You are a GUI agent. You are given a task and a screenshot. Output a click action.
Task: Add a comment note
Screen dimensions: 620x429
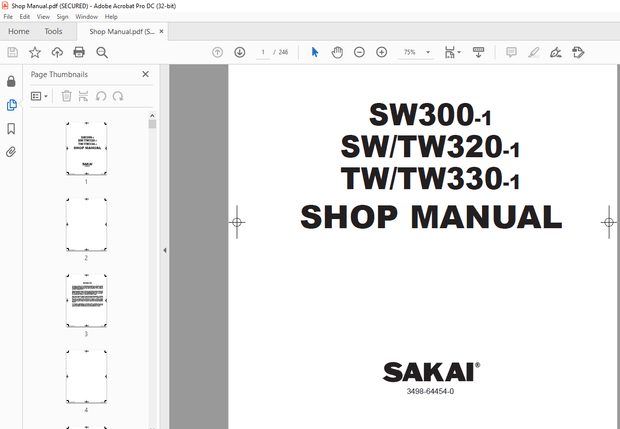click(511, 52)
